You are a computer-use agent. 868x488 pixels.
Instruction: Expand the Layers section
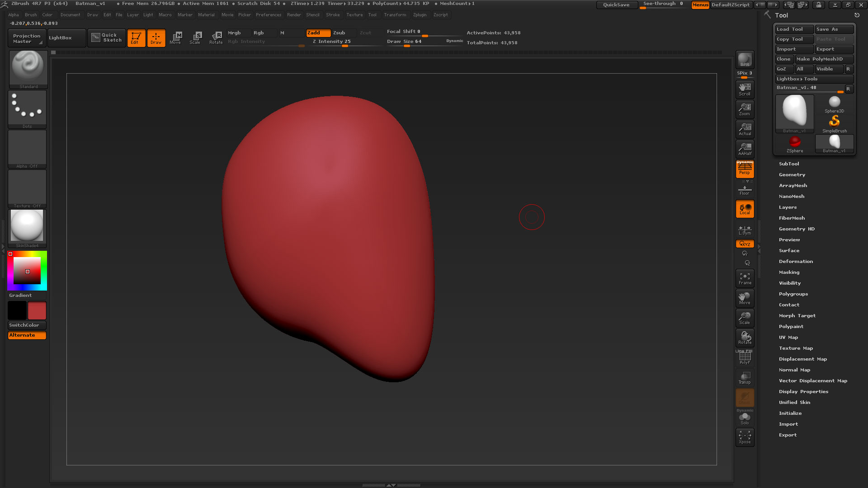(788, 207)
